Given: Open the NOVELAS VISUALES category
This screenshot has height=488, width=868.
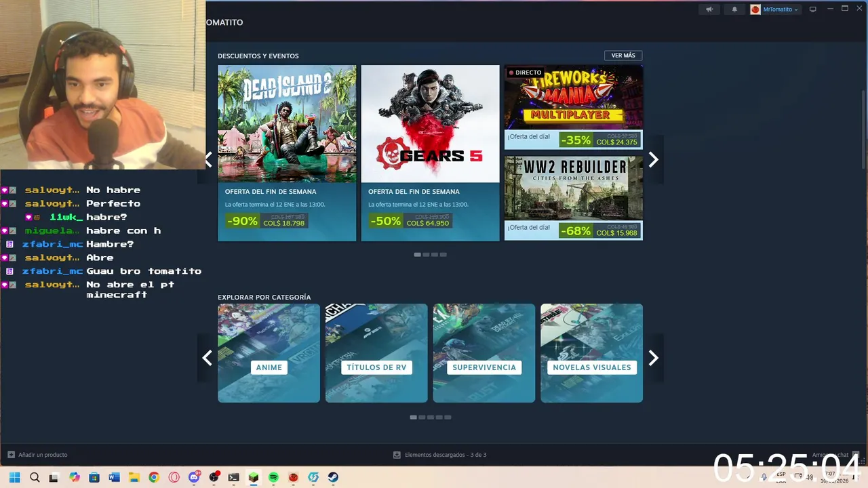Looking at the screenshot, I should (591, 353).
